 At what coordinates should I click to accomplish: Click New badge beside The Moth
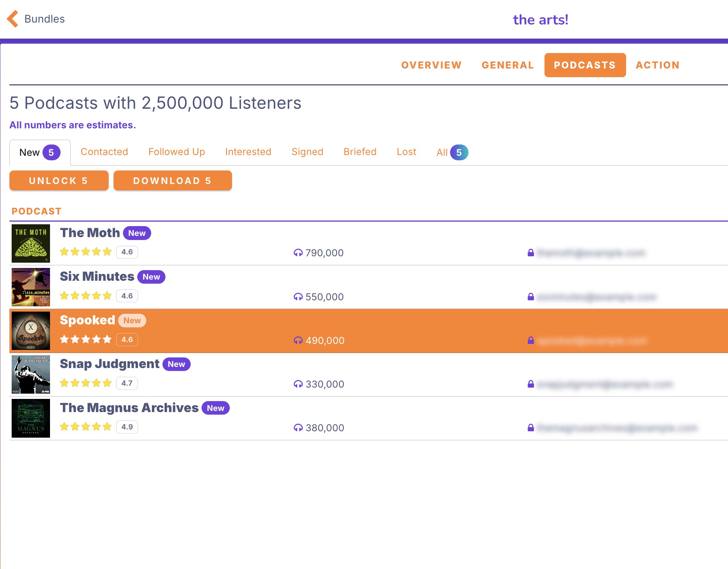pos(137,233)
